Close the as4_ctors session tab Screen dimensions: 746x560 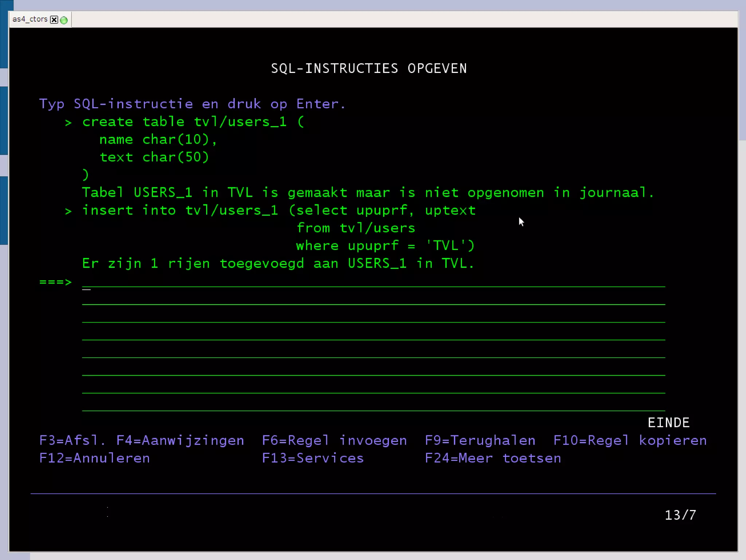54,20
